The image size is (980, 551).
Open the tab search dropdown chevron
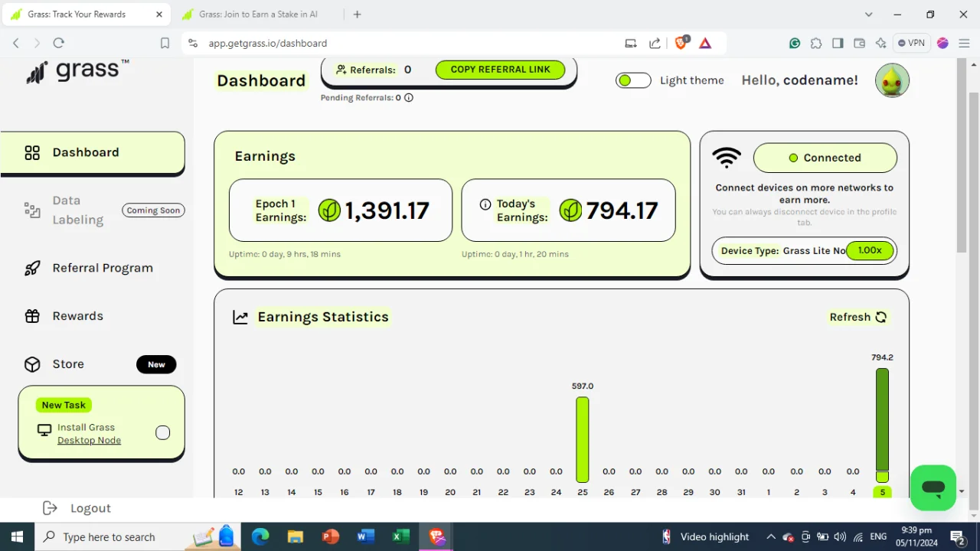[x=868, y=15]
